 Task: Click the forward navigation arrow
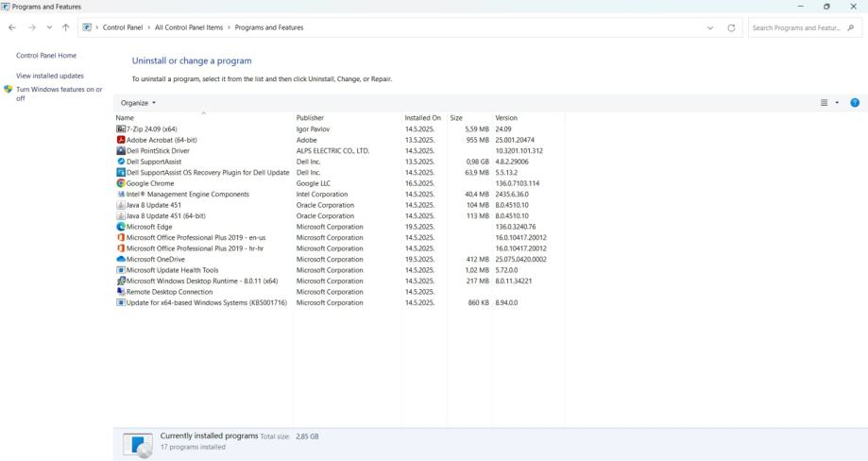pos(31,27)
